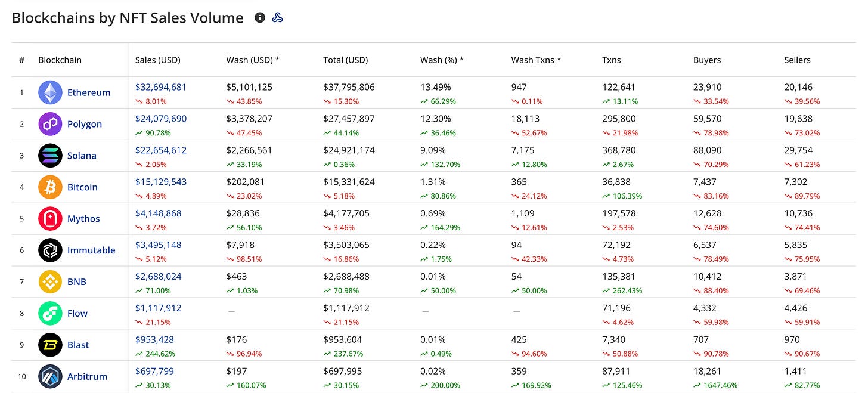Screen dimensions: 868x393
Task: Click Ethereum sales value $32,694,681
Action: click(x=161, y=87)
